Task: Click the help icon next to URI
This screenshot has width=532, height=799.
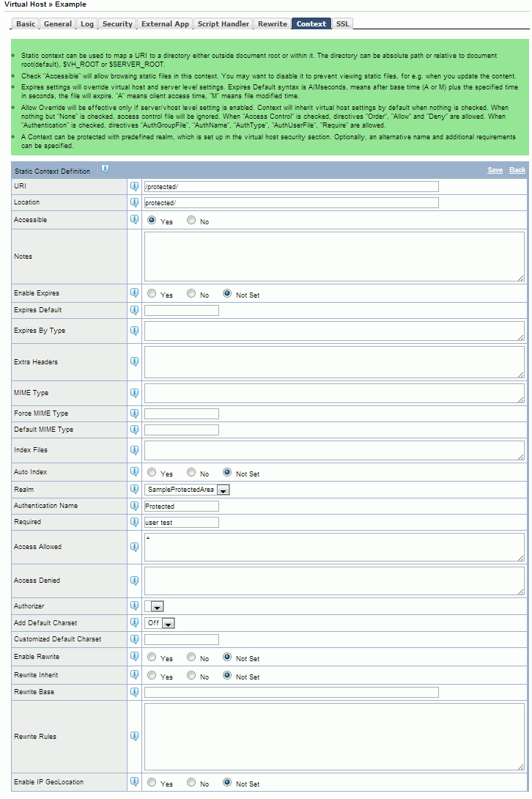Action: coord(134,186)
